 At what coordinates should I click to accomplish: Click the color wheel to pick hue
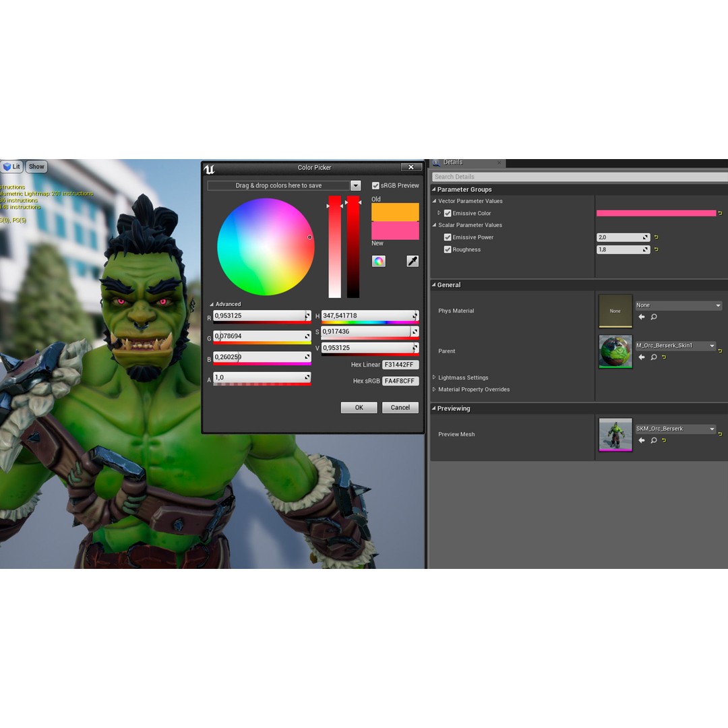(x=266, y=247)
